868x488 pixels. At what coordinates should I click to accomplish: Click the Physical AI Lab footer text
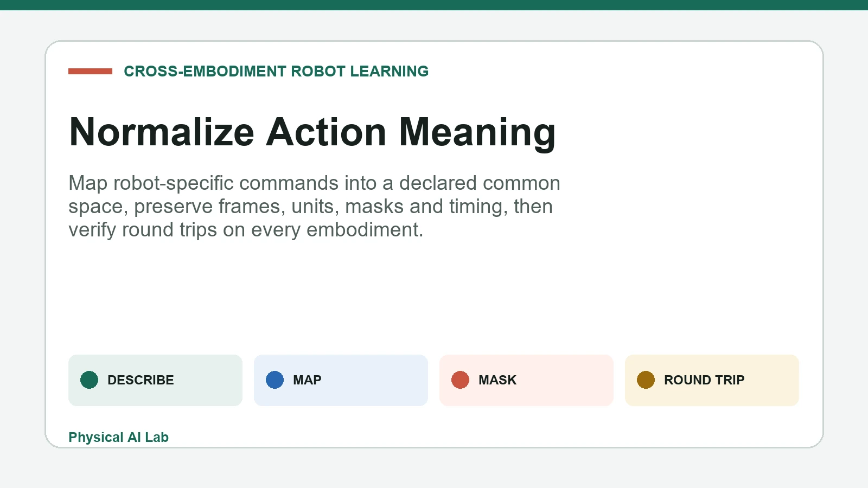pyautogui.click(x=118, y=437)
